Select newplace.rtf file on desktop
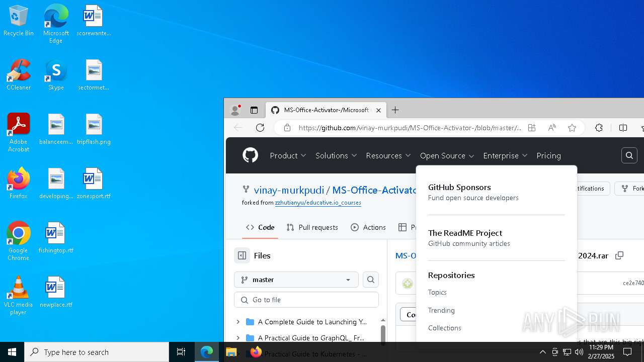The width and height of the screenshot is (644, 362). (56, 293)
